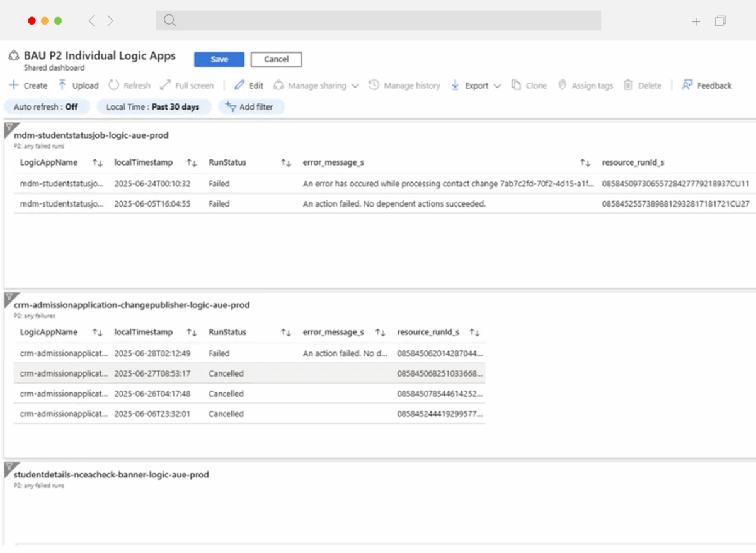756x553 pixels.
Task: Click the Clone dashboard icon
Action: [x=516, y=85]
